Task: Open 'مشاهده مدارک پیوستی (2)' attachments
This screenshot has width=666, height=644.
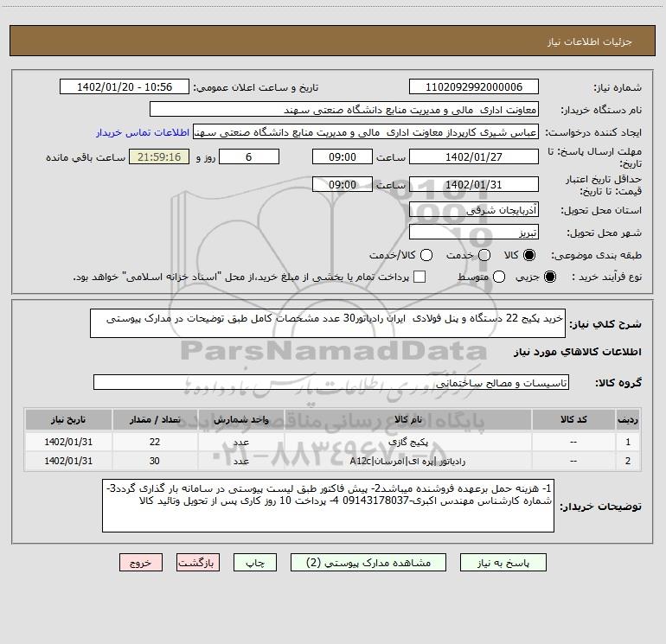Action: (368, 563)
